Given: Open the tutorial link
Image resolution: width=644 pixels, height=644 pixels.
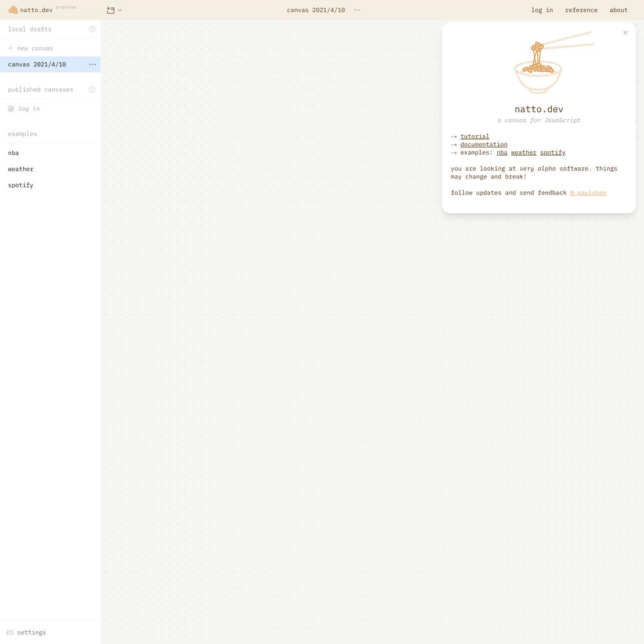Looking at the screenshot, I should (x=475, y=137).
